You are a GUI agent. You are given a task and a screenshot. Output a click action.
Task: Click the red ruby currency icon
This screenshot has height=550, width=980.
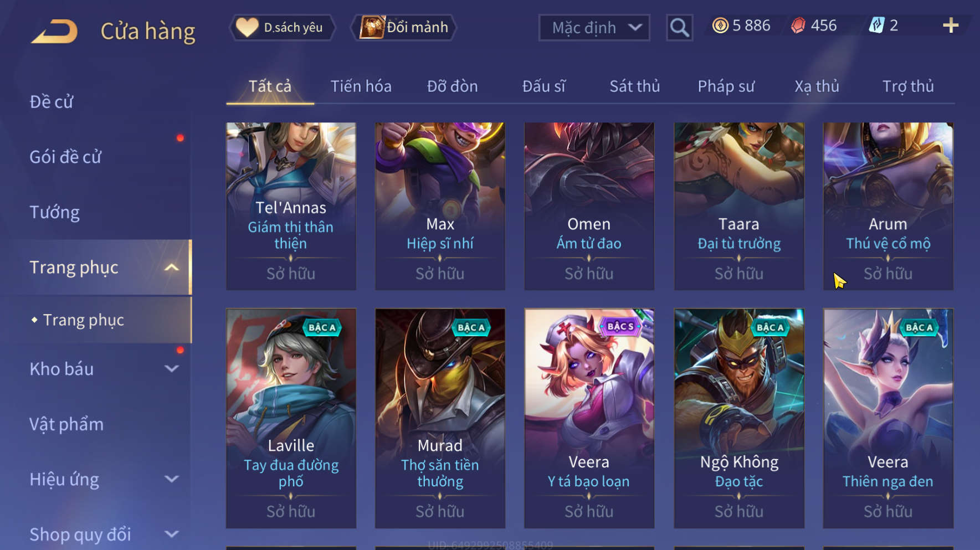pyautogui.click(x=798, y=25)
